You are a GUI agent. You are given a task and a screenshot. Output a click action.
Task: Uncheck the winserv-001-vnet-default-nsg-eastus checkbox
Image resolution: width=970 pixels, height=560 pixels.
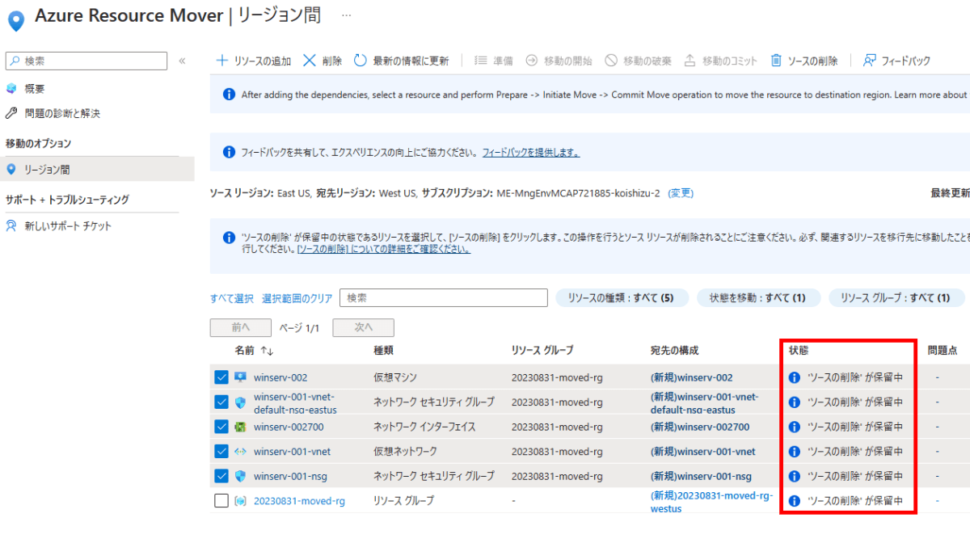coord(221,402)
